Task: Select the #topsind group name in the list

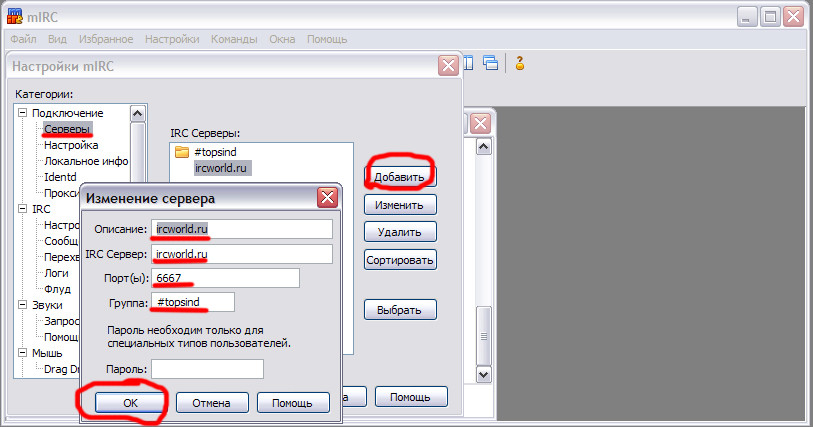Action: click(x=215, y=152)
